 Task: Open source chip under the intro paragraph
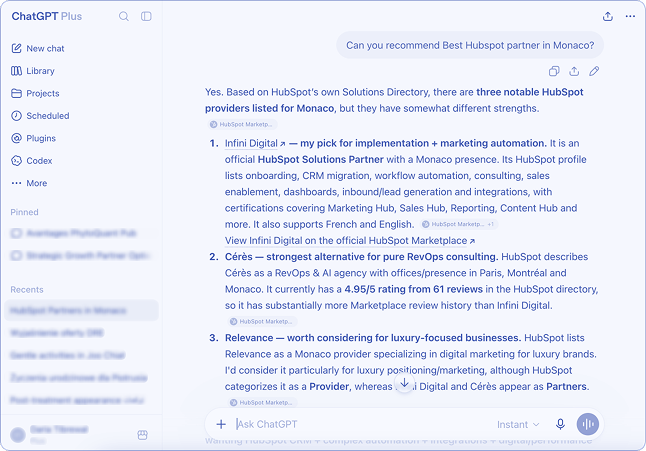(243, 124)
